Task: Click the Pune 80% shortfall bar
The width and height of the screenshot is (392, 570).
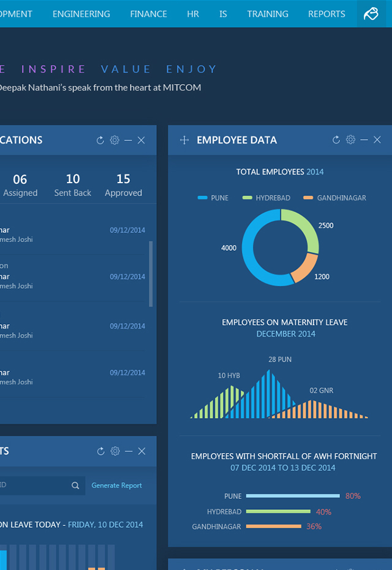Action: 292,496
